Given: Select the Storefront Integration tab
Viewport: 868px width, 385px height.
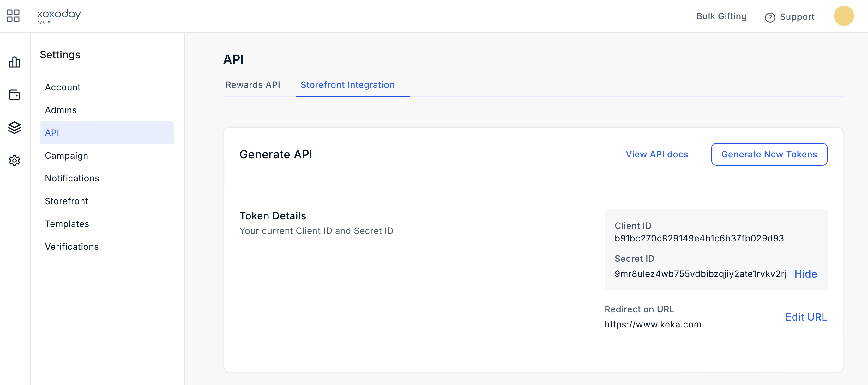Looking at the screenshot, I should tap(347, 85).
